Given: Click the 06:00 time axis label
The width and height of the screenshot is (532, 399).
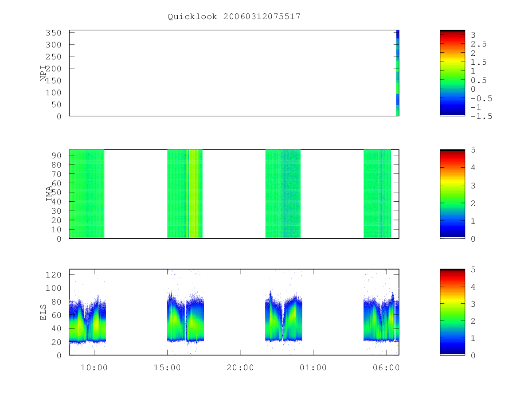Looking at the screenshot, I should click(x=386, y=368).
